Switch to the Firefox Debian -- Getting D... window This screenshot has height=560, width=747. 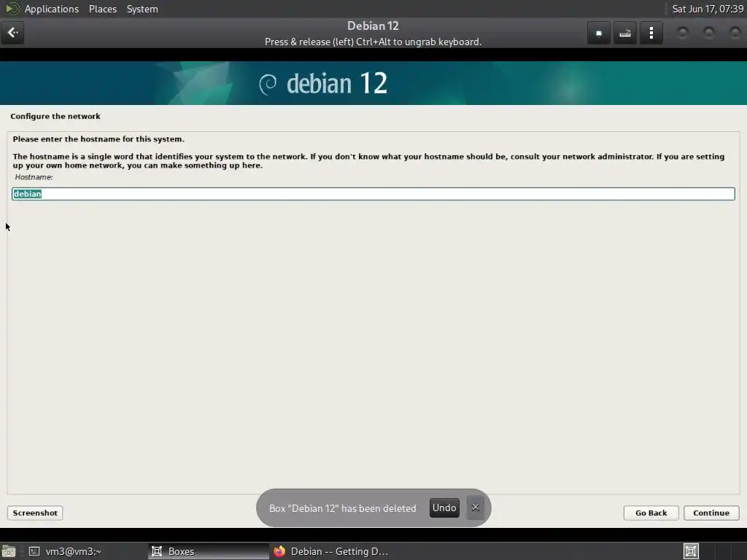[330, 551]
